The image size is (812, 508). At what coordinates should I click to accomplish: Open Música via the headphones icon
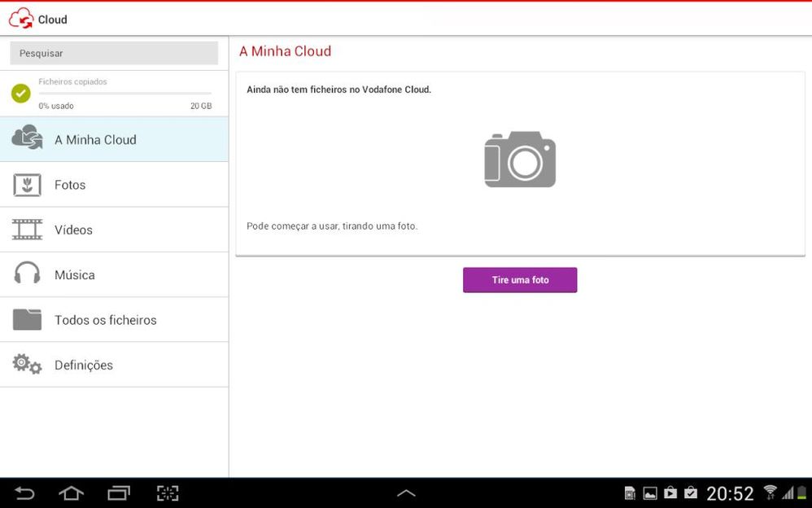coord(27,274)
